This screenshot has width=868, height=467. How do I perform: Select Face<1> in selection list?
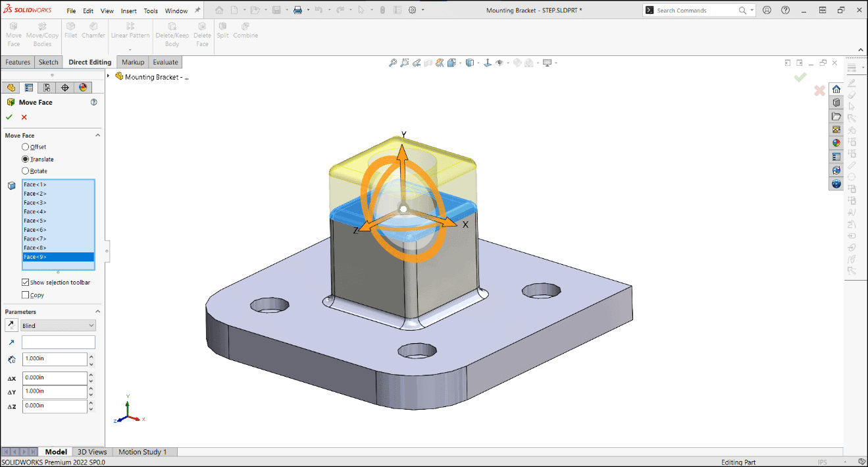58,184
